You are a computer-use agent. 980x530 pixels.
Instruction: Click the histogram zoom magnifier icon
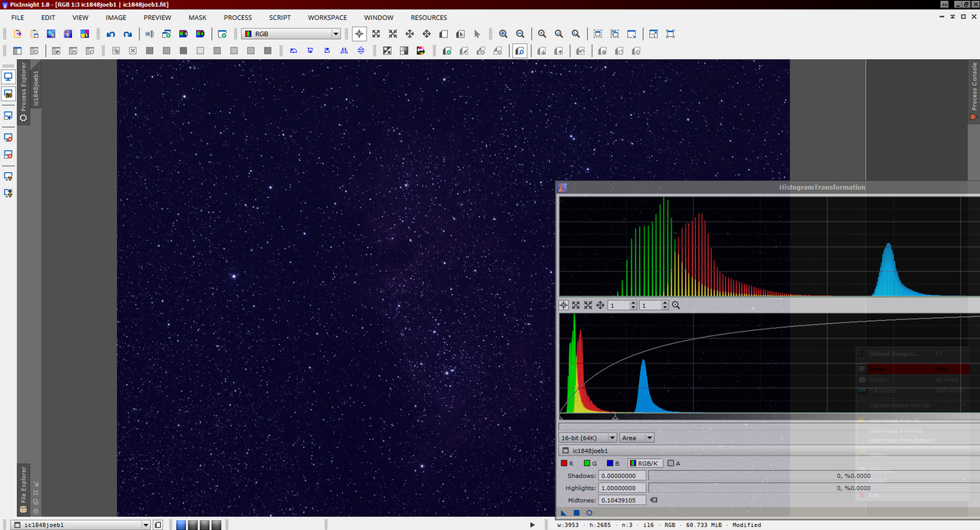[676, 305]
